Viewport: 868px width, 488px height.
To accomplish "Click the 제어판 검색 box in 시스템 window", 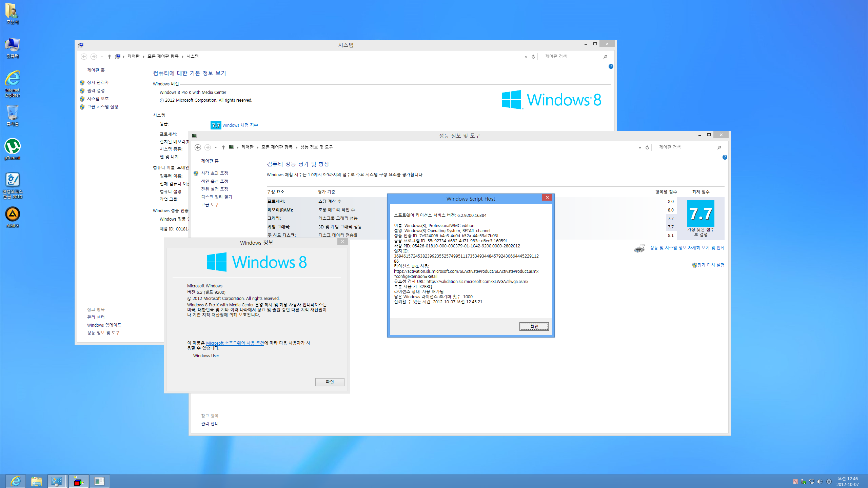I will pos(576,57).
